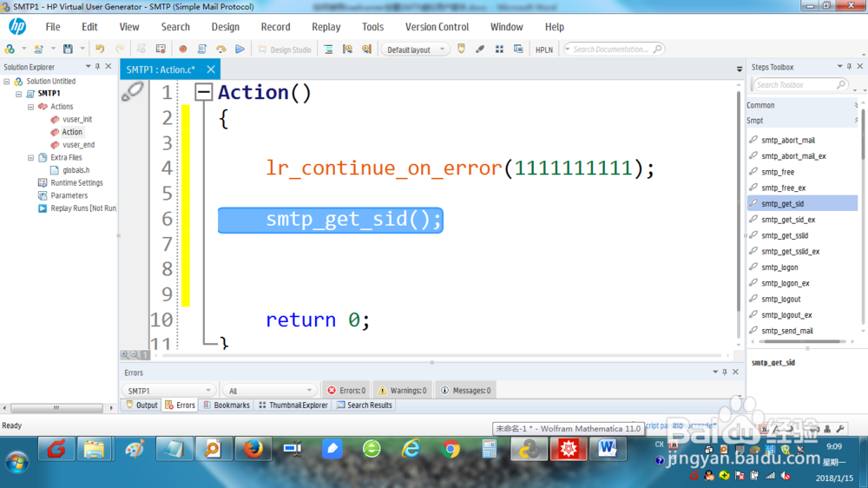Zoom in the editor with magnifier plus
Screen dimensions: 868x488
(124, 354)
